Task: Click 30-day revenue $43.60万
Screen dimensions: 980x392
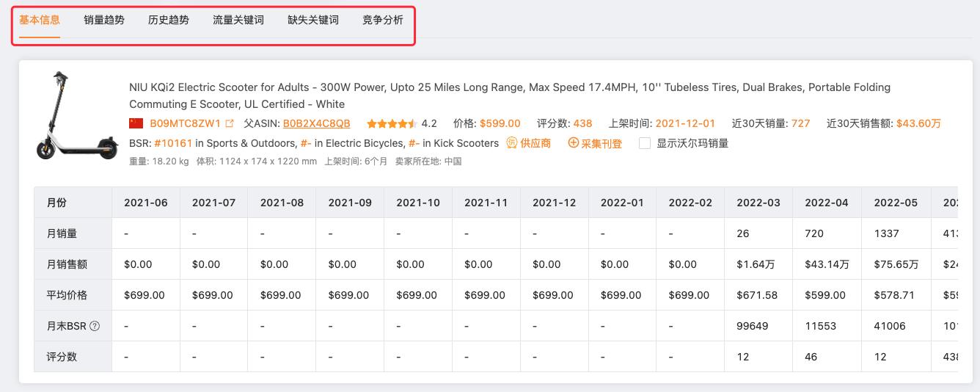Action: pos(918,123)
